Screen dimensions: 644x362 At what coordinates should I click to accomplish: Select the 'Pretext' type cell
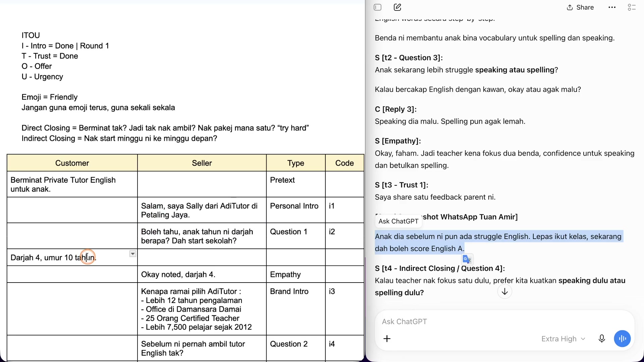pyautogui.click(x=296, y=184)
